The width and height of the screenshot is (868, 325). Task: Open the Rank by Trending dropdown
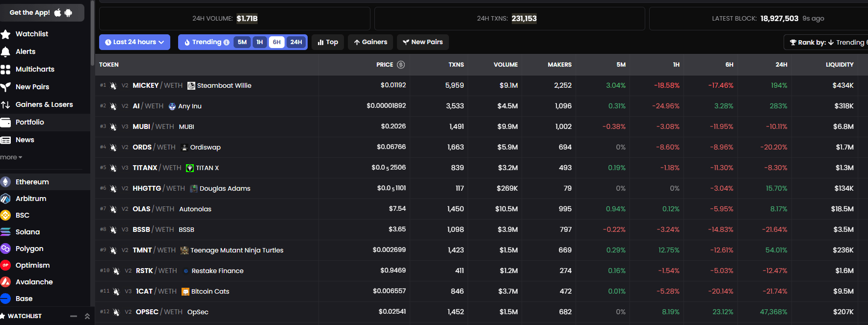[x=828, y=43]
